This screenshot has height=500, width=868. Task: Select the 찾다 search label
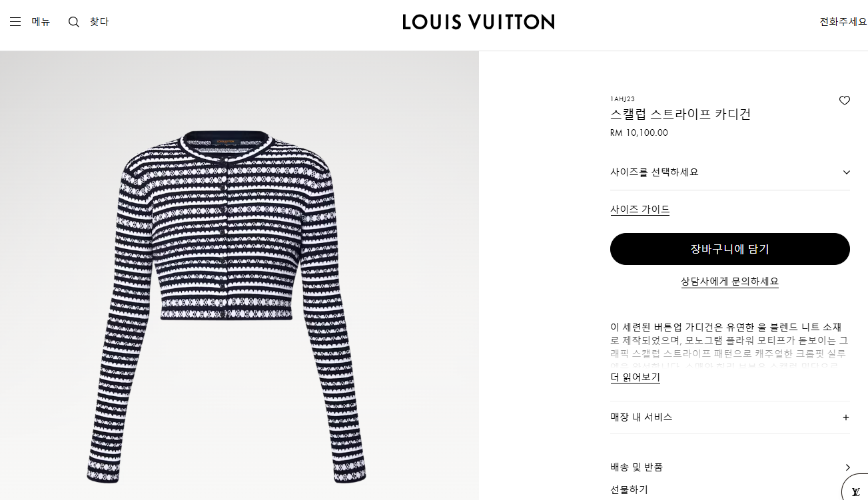pyautogui.click(x=99, y=22)
